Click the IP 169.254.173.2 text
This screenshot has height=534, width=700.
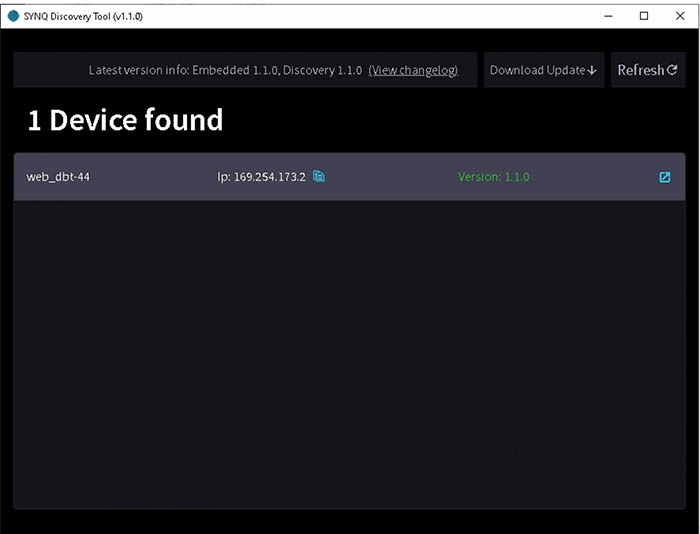(262, 177)
